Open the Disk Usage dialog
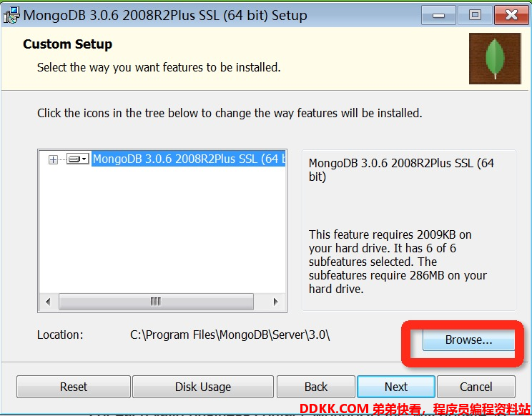This screenshot has width=532, height=416. coord(203,387)
